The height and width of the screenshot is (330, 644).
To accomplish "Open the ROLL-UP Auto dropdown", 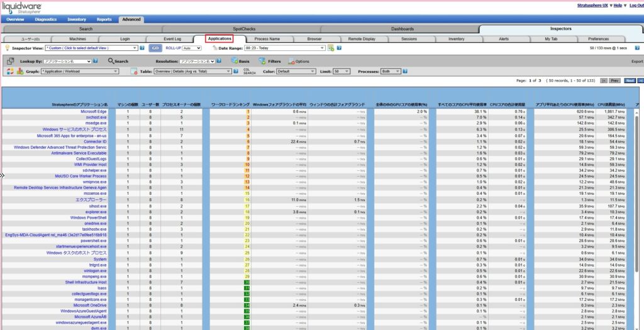I will pyautogui.click(x=192, y=48).
